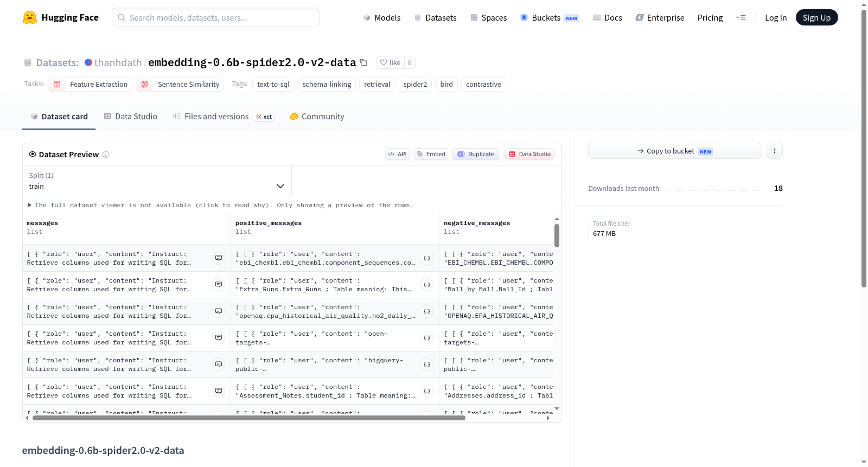
Task: Click Sign Up button
Action: [x=816, y=18]
